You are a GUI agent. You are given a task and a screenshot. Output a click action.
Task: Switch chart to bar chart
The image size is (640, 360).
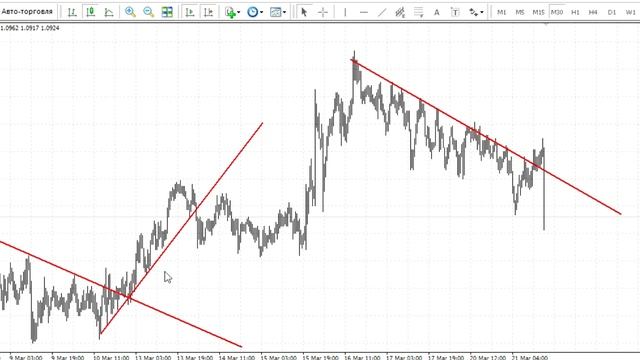[x=72, y=12]
